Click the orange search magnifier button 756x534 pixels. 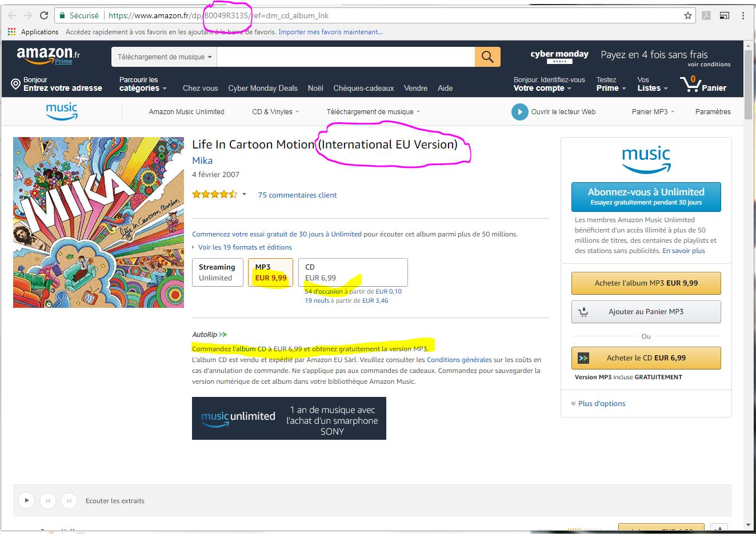pos(487,57)
